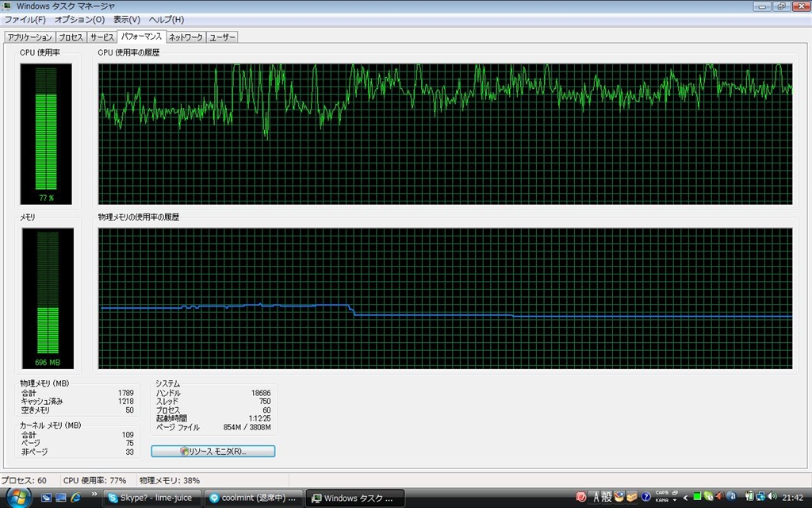
Task: Click 起動時間 value 1:12:25
Action: coord(259,418)
